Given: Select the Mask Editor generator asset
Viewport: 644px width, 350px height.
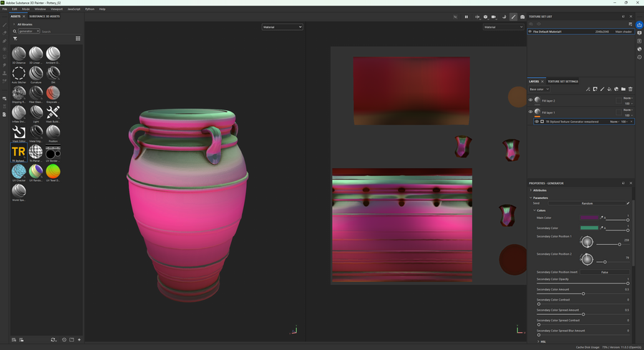Looking at the screenshot, I should 19,132.
